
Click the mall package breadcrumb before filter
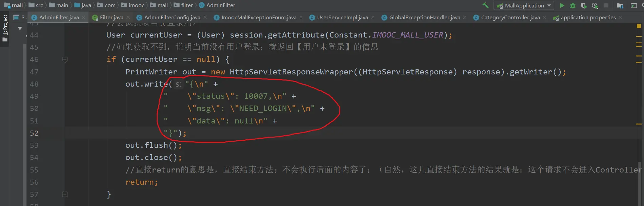pos(159,5)
